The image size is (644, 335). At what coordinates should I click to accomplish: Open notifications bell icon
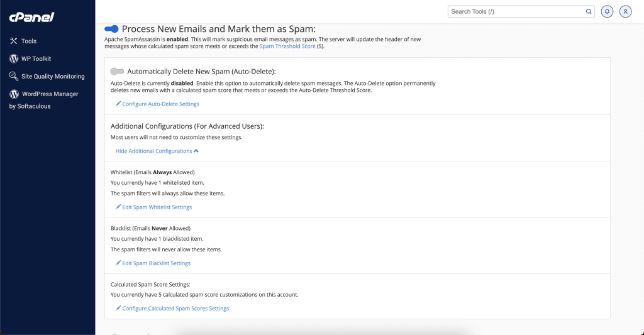coord(607,11)
